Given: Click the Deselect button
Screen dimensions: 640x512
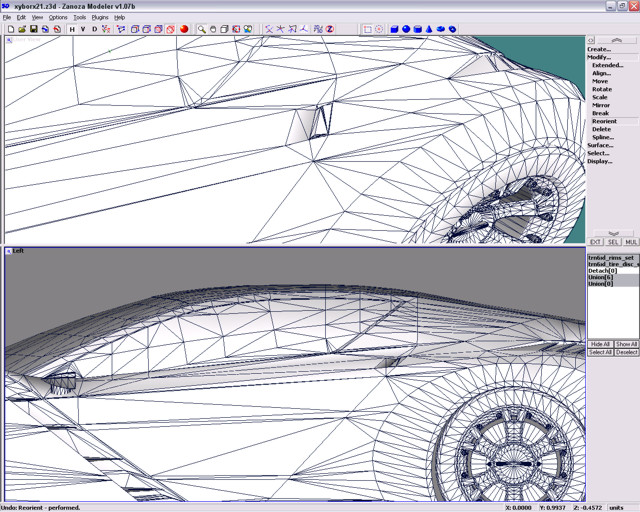Looking at the screenshot, I should tap(627, 352).
